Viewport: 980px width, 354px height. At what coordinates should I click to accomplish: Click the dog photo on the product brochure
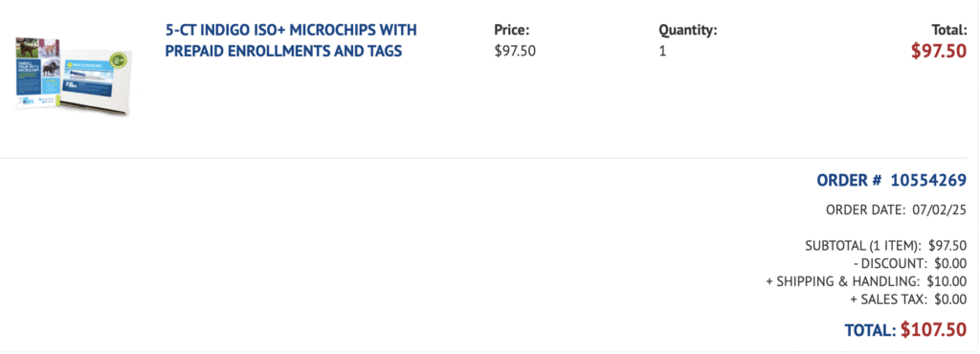click(29, 50)
